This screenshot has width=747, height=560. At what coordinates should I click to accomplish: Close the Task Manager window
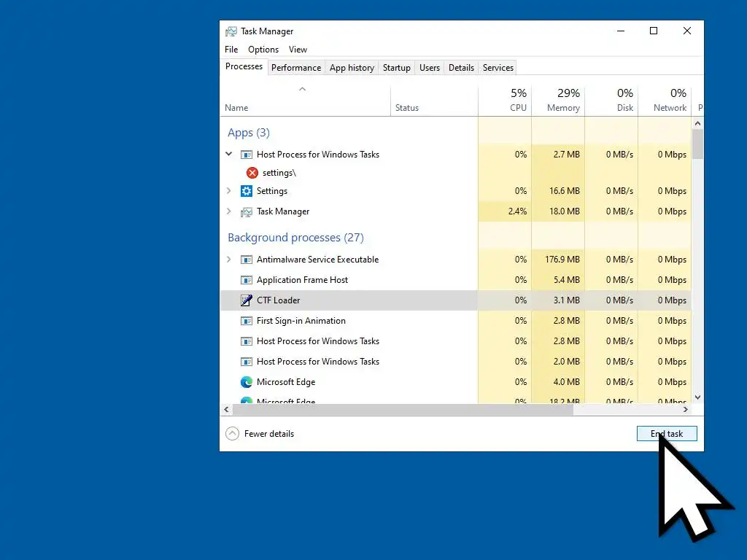tap(687, 31)
